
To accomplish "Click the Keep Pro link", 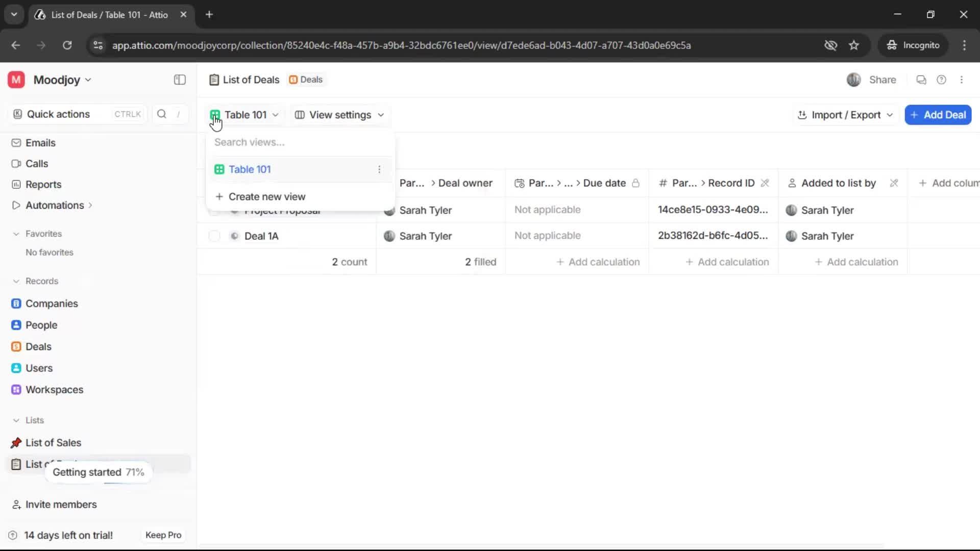I will (163, 535).
